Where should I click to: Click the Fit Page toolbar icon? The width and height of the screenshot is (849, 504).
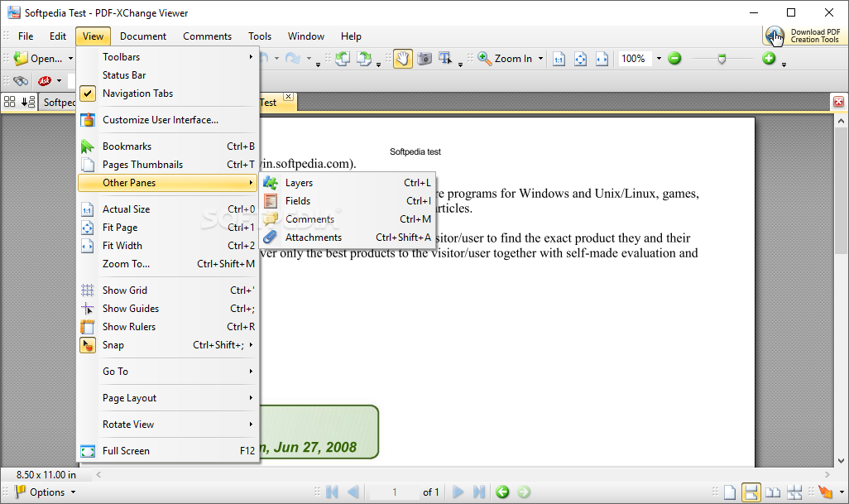(x=580, y=59)
